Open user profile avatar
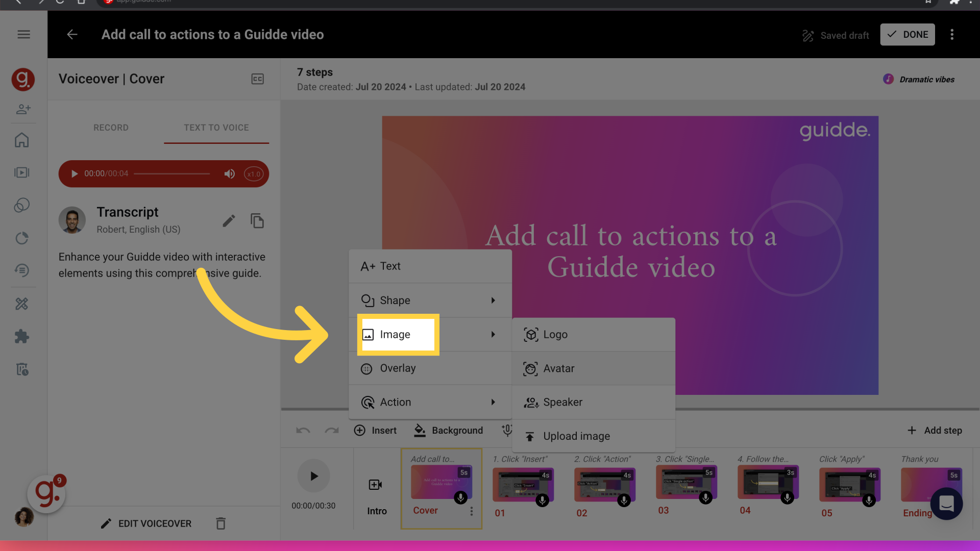 tap(23, 517)
